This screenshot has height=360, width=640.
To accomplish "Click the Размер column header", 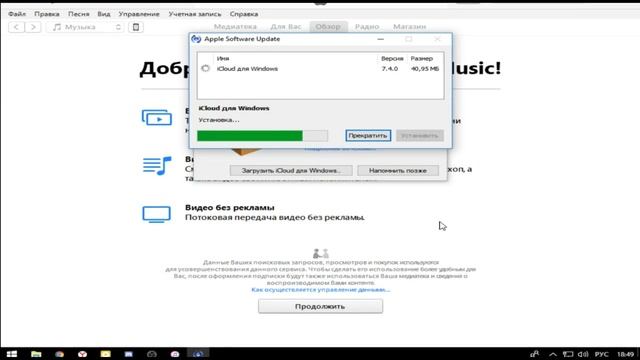I will point(422,58).
